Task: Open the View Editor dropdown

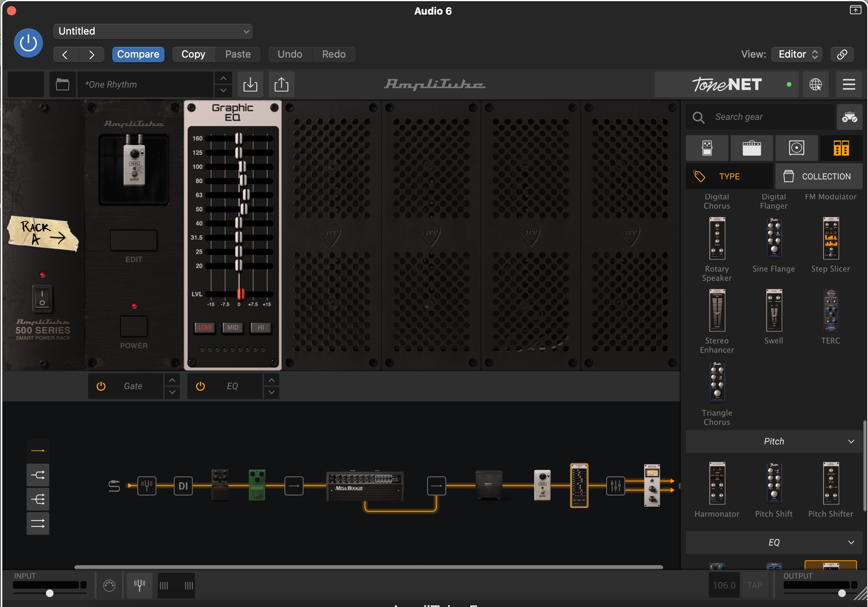Action: tap(797, 54)
